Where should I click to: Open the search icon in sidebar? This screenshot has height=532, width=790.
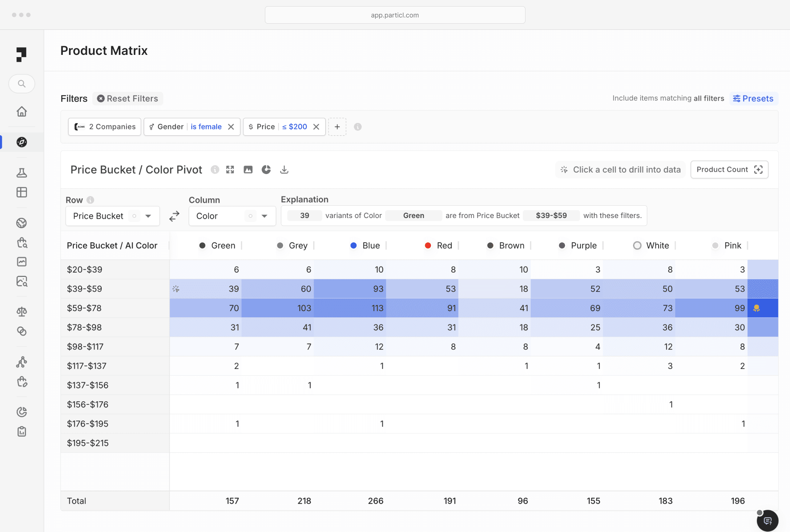[22, 84]
